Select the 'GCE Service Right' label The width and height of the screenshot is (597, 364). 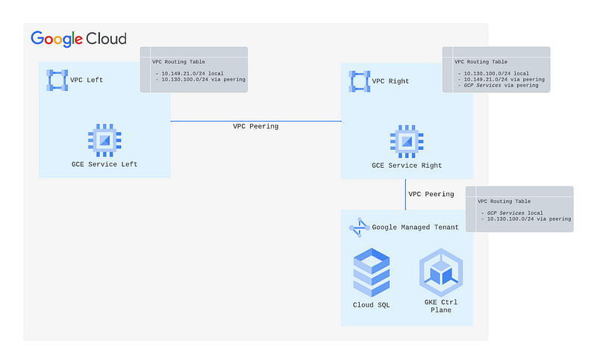click(x=407, y=166)
